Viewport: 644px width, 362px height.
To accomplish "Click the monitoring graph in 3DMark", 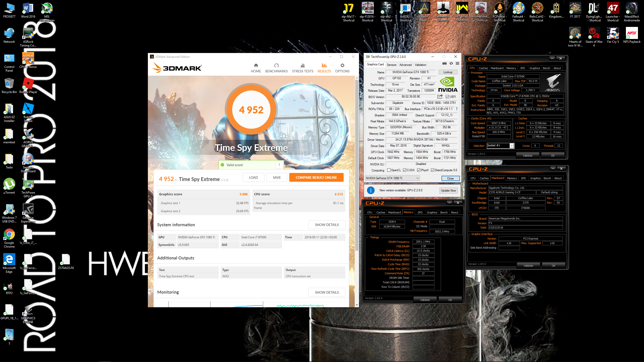I will 252,304.
